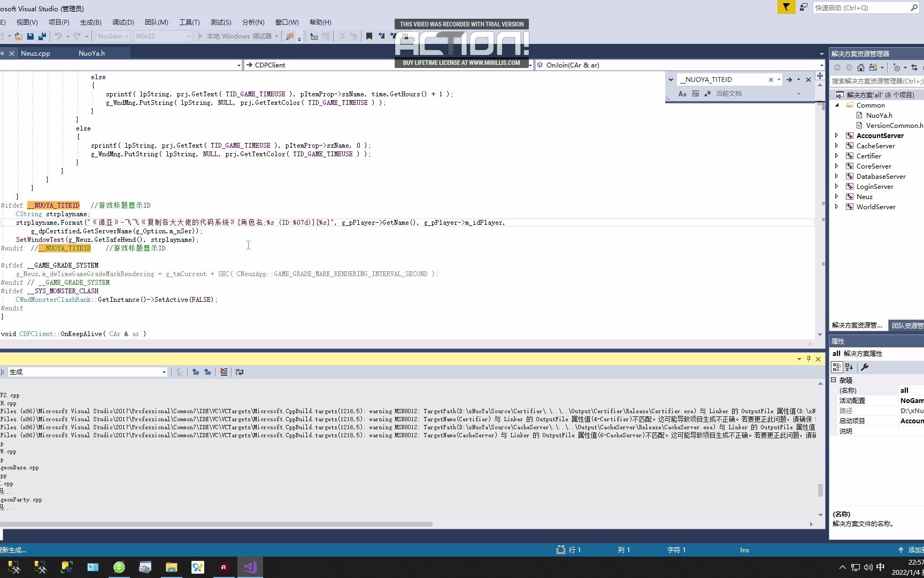The height and width of the screenshot is (578, 924).
Task: Open 视图(V) menu
Action: pyautogui.click(x=27, y=22)
